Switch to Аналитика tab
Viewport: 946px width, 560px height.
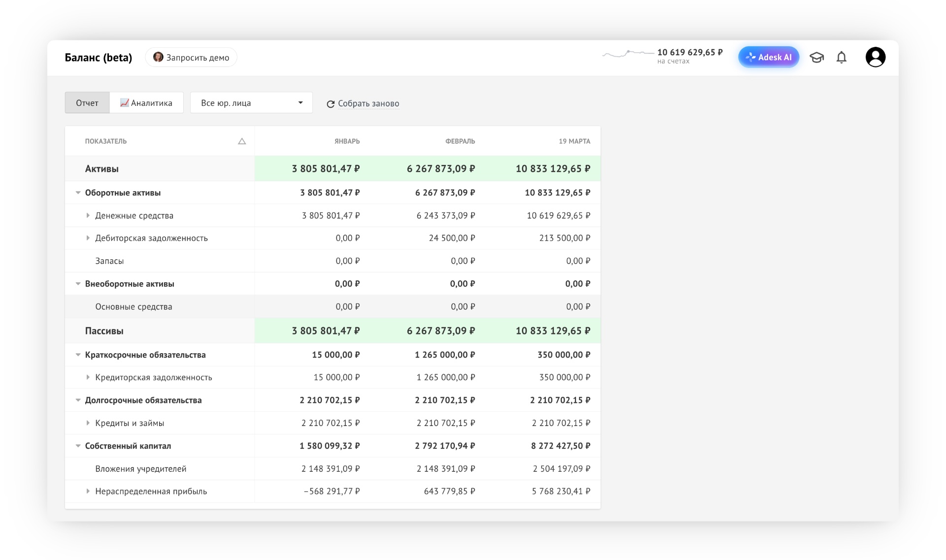146,102
